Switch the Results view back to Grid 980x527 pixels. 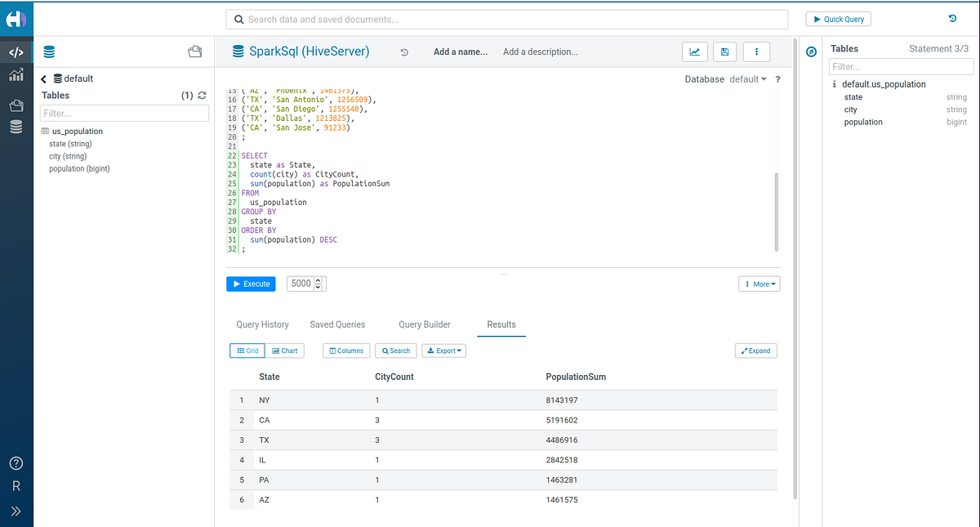tap(247, 350)
